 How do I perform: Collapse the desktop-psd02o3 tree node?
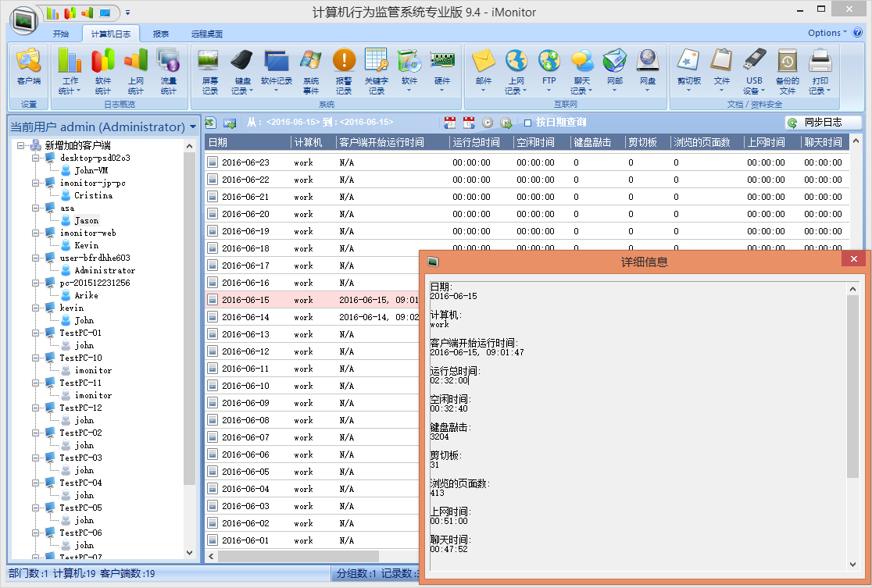(36, 158)
